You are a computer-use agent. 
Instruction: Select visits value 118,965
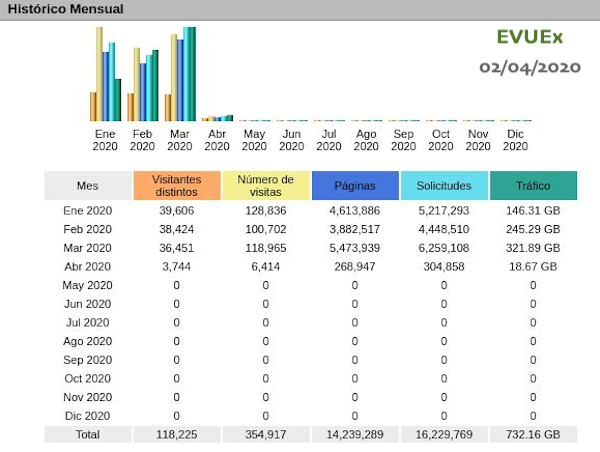[266, 248]
